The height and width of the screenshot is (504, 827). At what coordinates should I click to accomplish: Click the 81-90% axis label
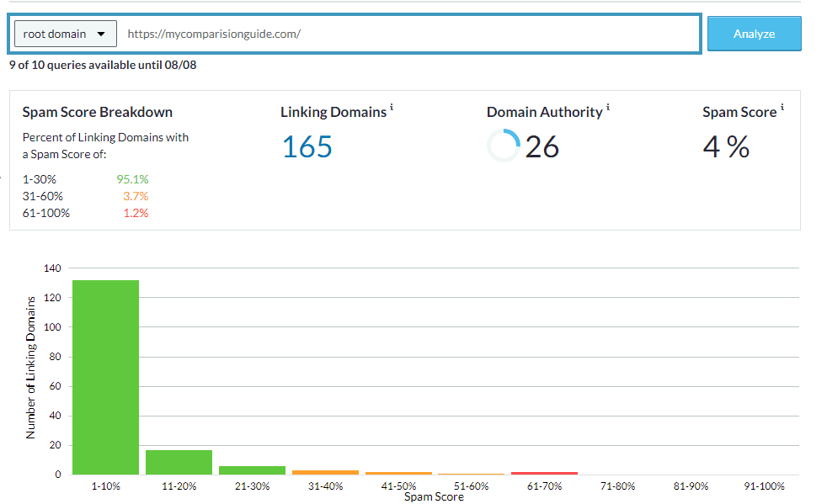[691, 486]
